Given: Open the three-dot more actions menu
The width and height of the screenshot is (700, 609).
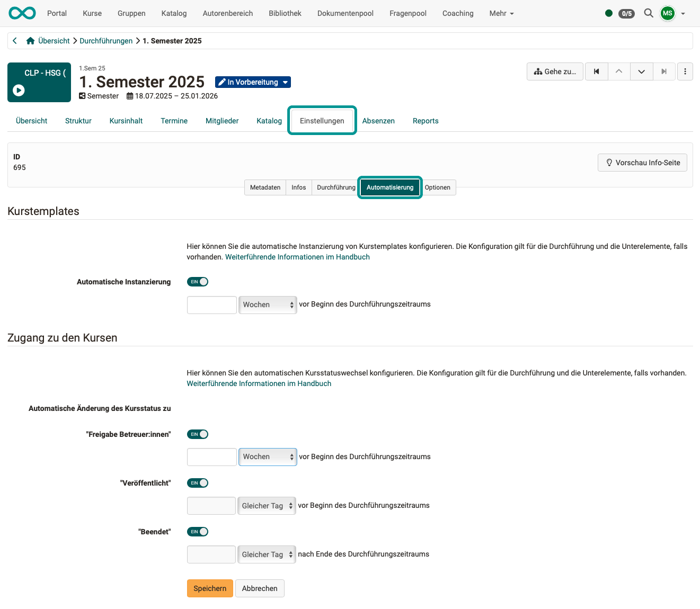Looking at the screenshot, I should [x=685, y=71].
